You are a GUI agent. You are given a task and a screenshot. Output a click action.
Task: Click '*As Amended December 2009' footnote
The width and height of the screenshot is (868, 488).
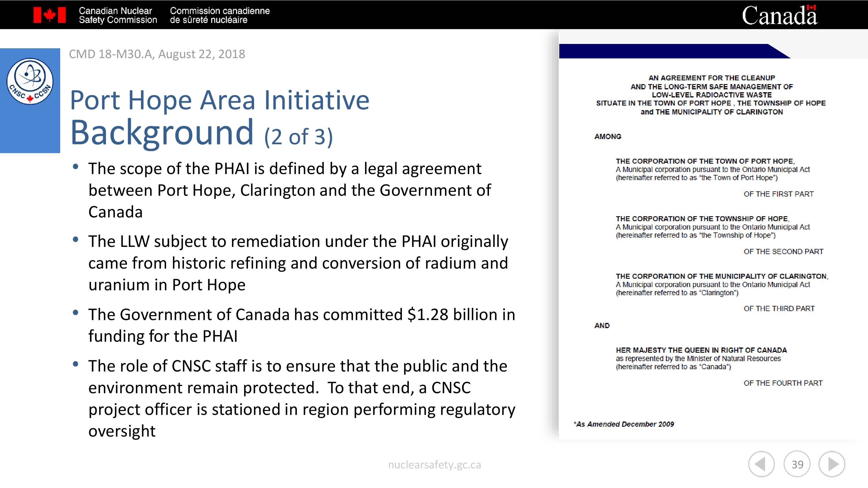pos(624,424)
